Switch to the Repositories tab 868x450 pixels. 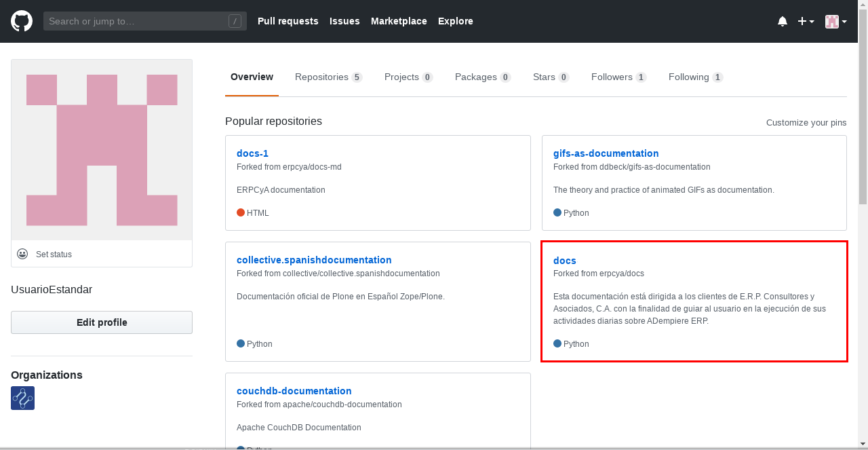click(328, 77)
